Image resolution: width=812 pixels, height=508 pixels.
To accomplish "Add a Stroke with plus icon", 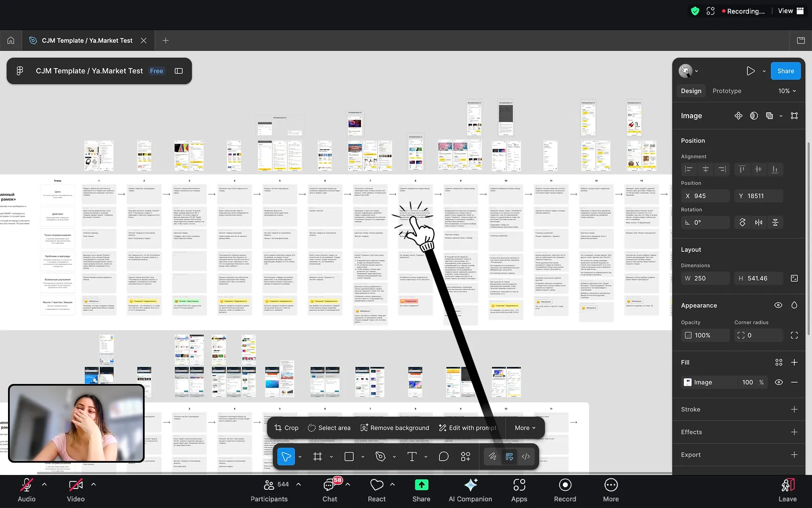I will click(794, 409).
